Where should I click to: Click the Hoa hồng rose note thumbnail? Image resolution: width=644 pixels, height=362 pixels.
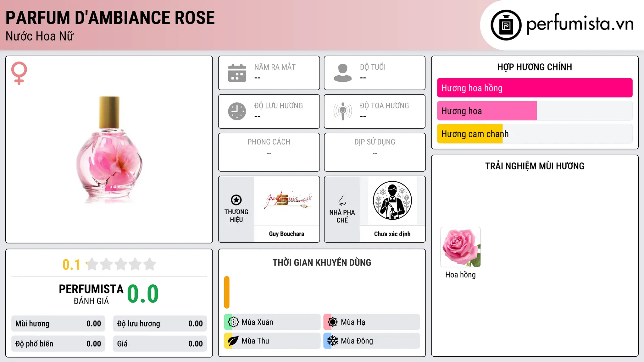[x=460, y=247]
